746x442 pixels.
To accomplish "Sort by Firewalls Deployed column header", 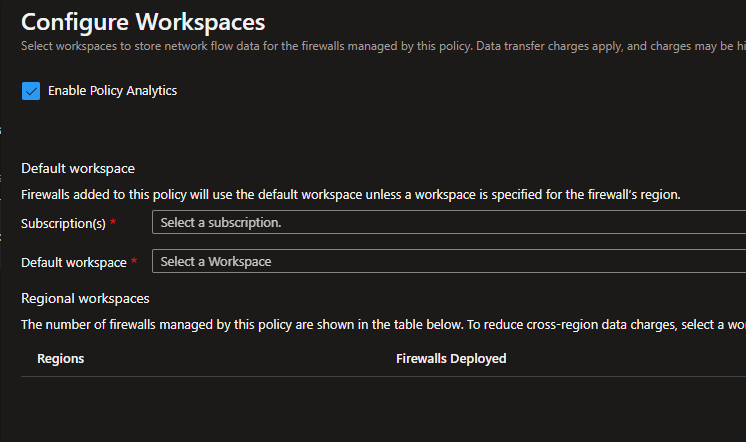I will click(451, 358).
